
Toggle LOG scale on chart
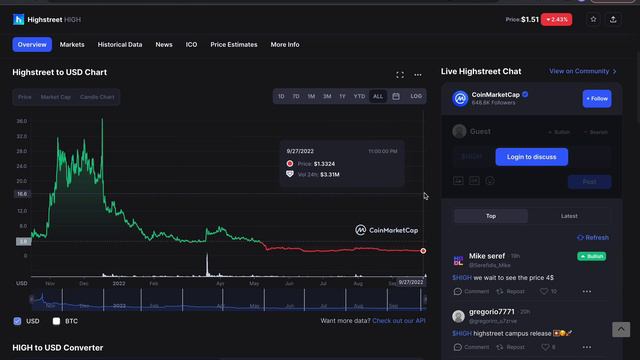point(416,96)
